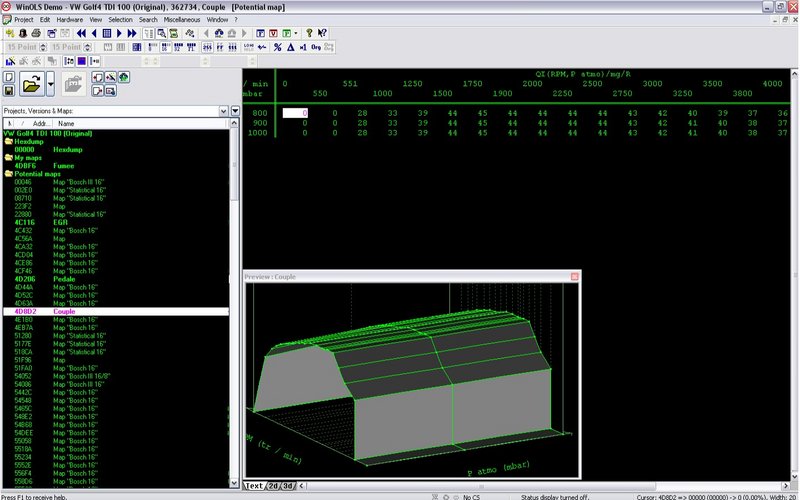The height and width of the screenshot is (500, 800).
Task: Select the 00046 Bosch III 16 map
Action: [115, 182]
